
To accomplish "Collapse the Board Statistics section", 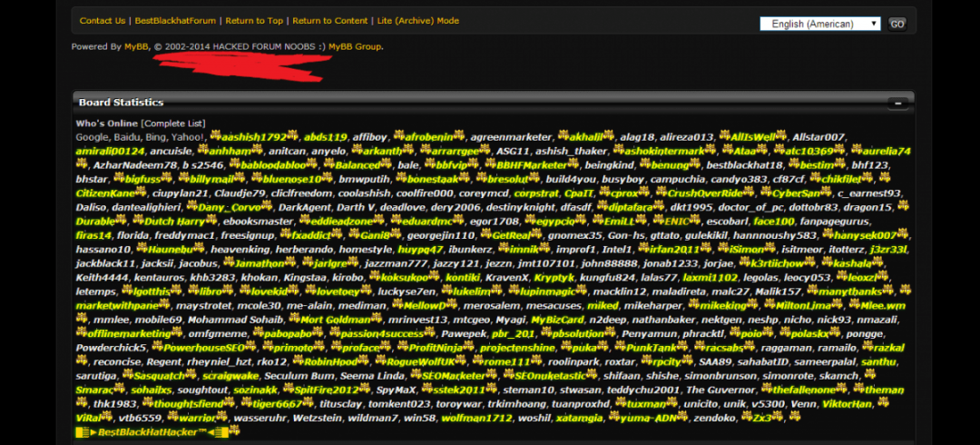I will [x=898, y=103].
